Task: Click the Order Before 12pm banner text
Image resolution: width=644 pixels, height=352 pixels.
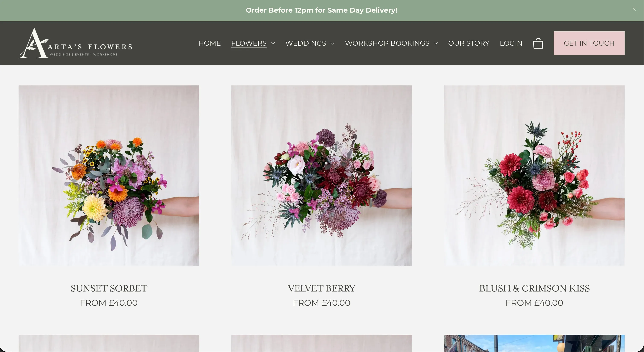Action: point(322,10)
